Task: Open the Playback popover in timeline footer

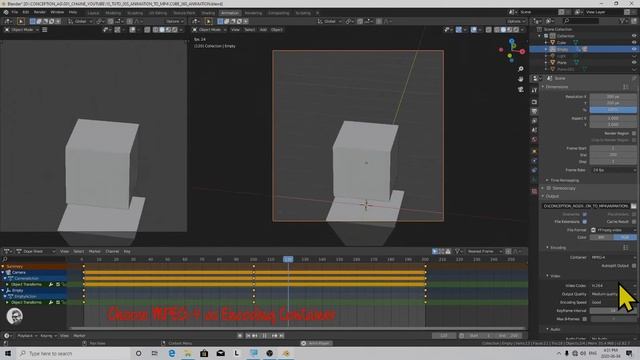Action: pyautogui.click(x=27, y=336)
